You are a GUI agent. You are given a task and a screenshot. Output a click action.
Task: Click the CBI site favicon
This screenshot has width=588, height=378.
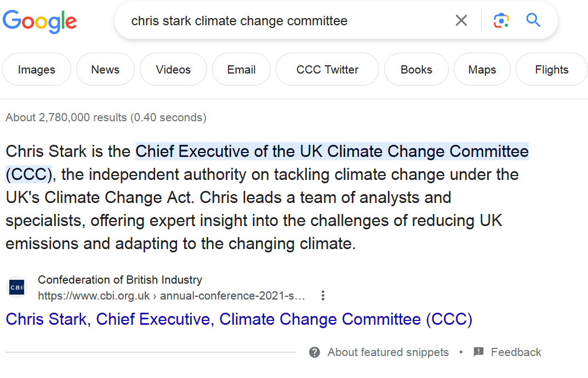[17, 287]
